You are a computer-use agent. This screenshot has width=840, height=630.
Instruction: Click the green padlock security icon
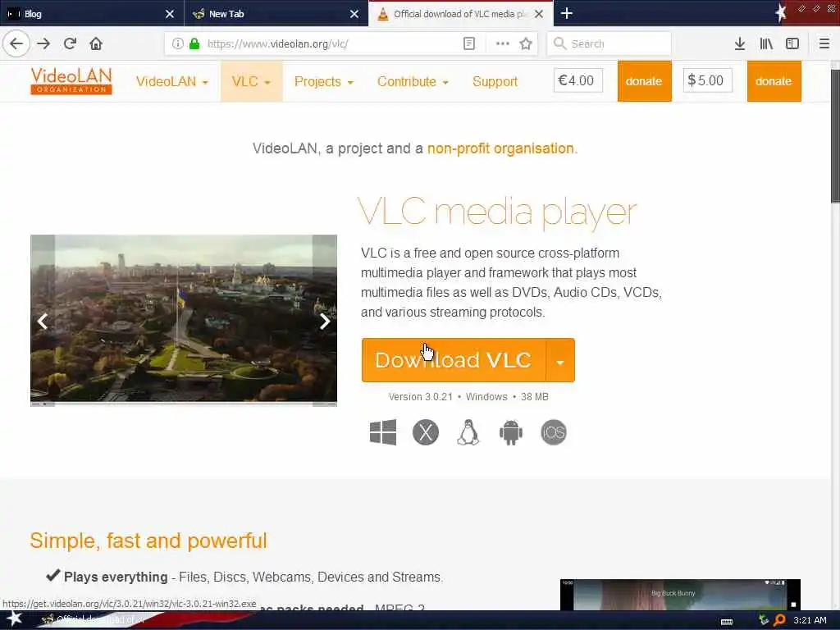tap(194, 43)
